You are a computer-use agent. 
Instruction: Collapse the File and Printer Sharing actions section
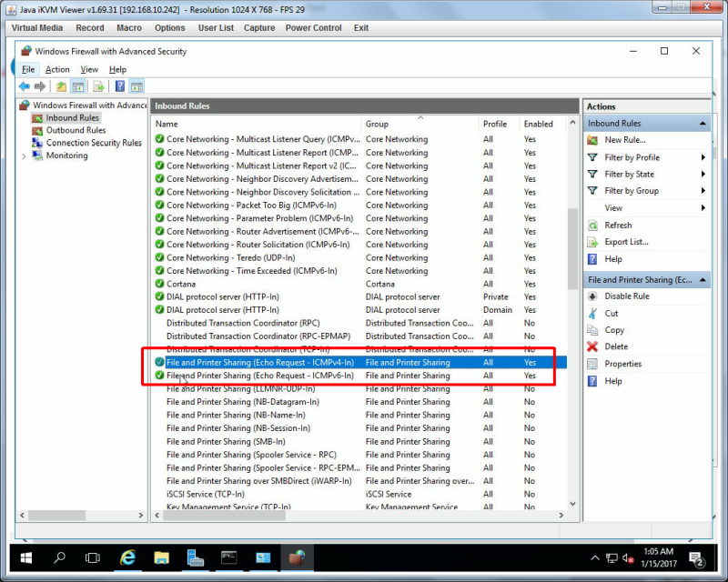703,280
